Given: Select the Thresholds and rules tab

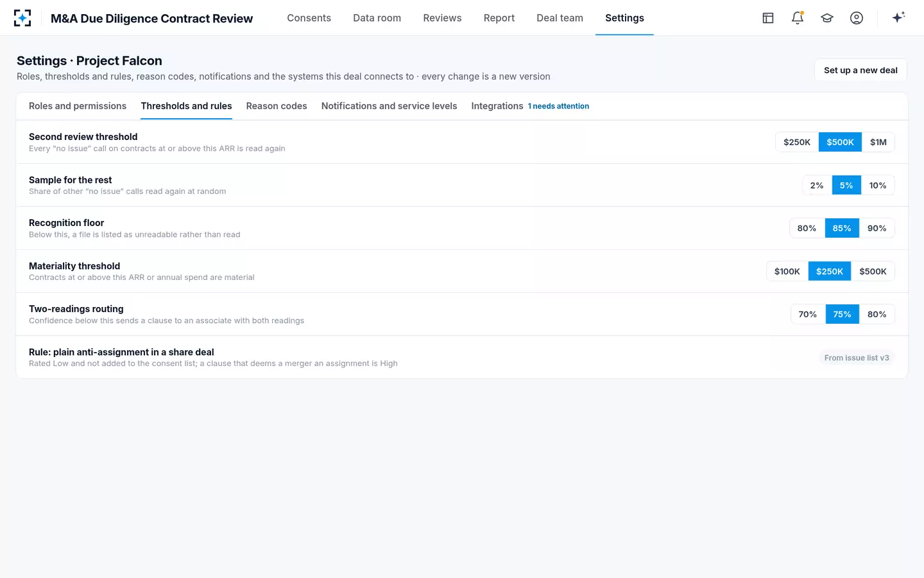Looking at the screenshot, I should tap(187, 106).
